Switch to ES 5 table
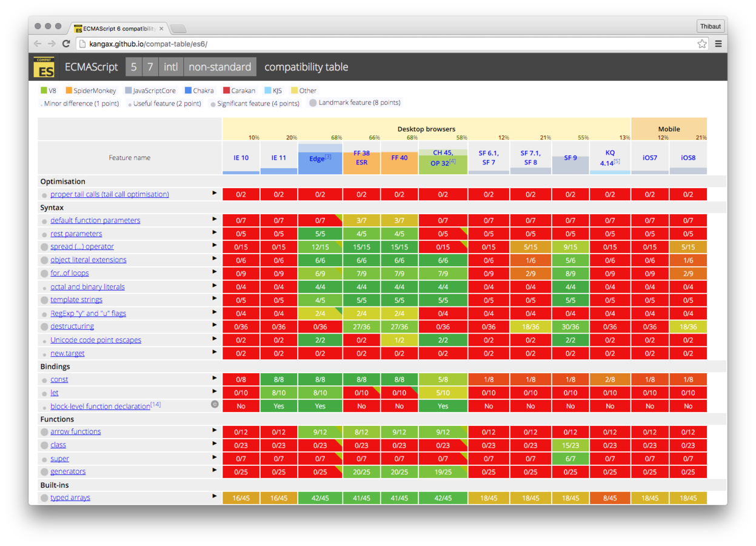Image resolution: width=756 pixels, height=546 pixels. tap(134, 67)
